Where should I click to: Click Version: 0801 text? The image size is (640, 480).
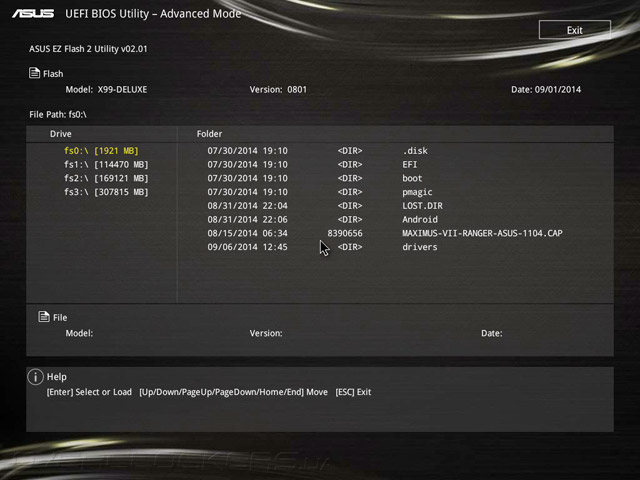(x=278, y=89)
